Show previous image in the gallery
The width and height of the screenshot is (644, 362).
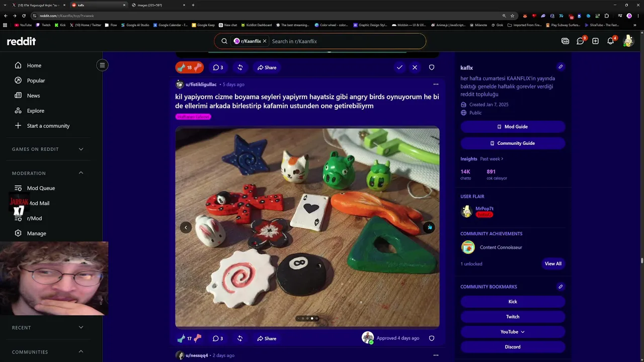point(186,227)
